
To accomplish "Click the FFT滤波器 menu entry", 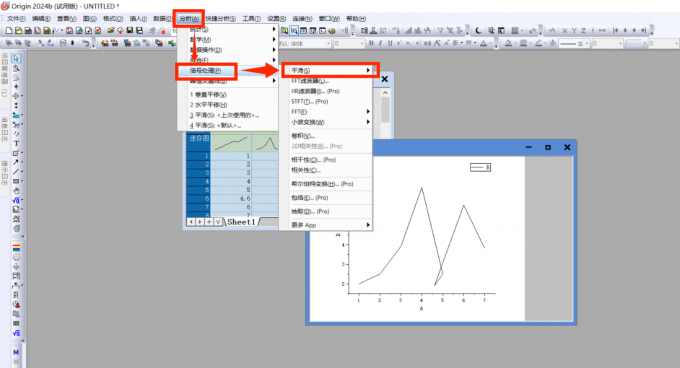I will [x=310, y=81].
